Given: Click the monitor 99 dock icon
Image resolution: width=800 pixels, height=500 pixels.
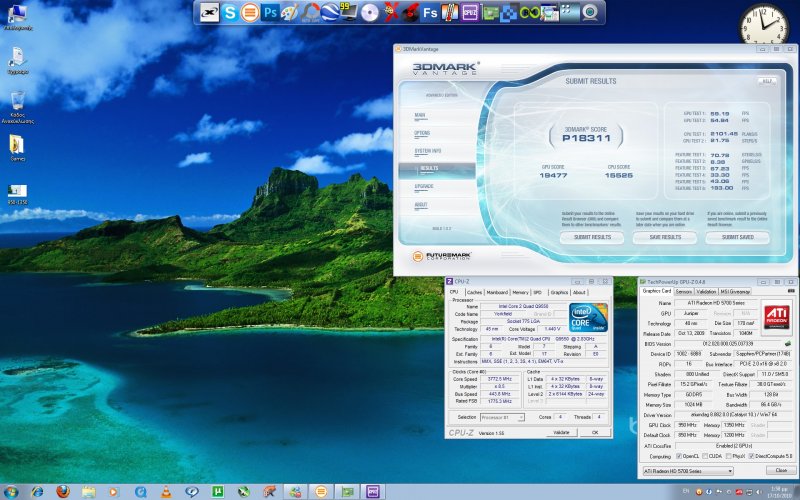Looking at the screenshot, I should pos(350,12).
